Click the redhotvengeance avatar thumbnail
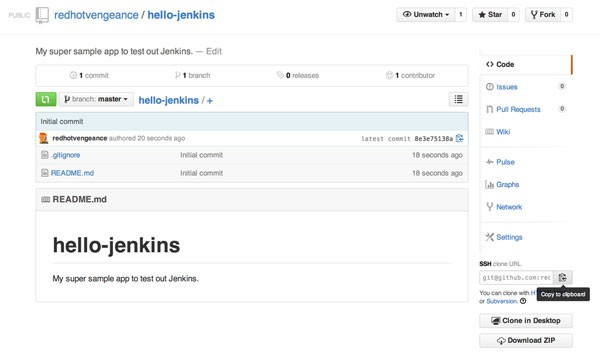The image size is (600, 362). point(44,138)
